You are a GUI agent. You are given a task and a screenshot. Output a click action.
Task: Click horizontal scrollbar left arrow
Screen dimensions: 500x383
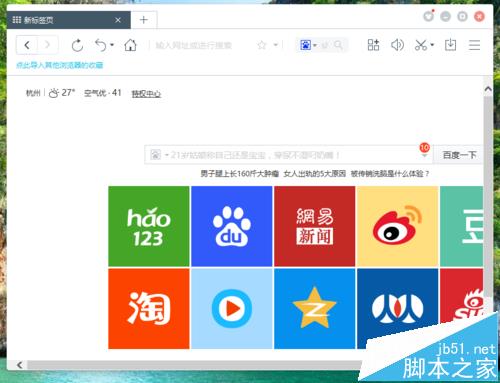click(x=20, y=365)
